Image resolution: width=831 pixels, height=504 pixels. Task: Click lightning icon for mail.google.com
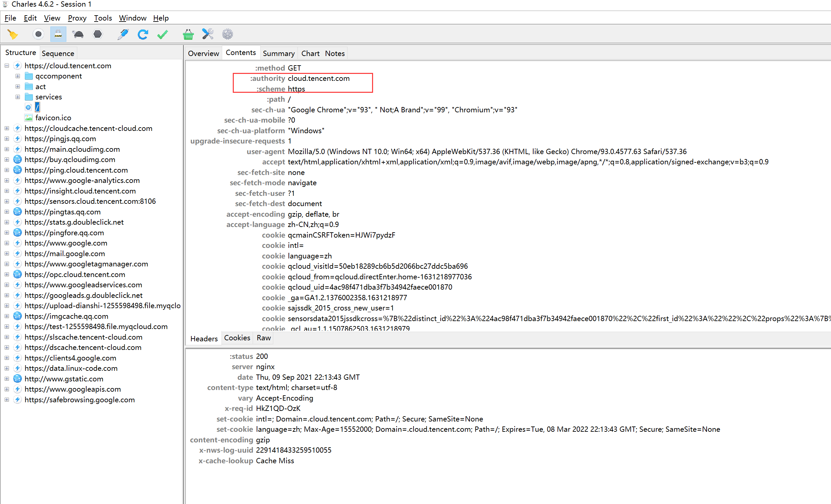18,254
